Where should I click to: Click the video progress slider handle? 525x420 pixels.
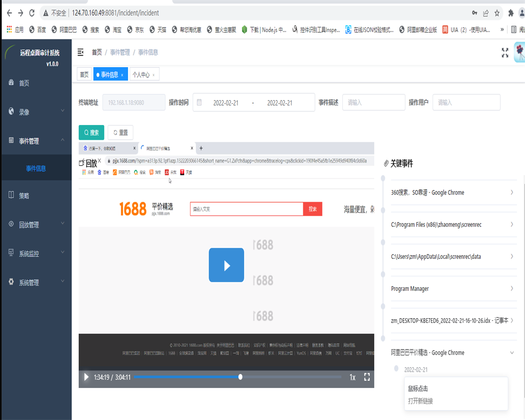tap(240, 377)
